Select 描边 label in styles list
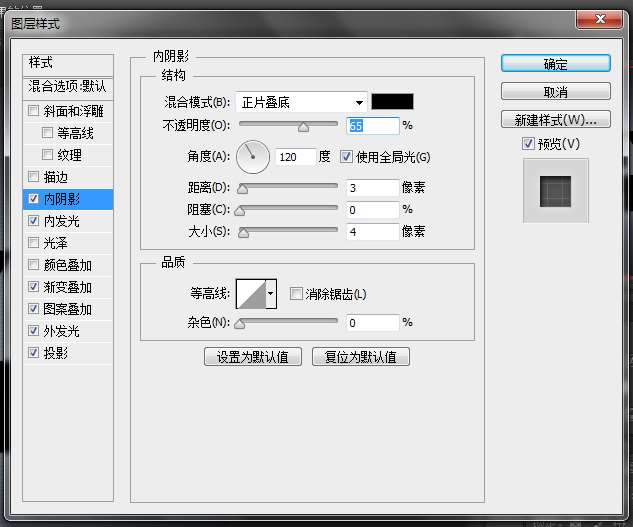 (x=55, y=177)
